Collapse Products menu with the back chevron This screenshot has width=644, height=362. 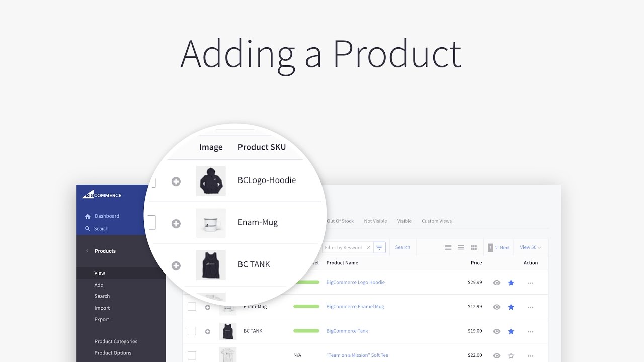tap(87, 251)
